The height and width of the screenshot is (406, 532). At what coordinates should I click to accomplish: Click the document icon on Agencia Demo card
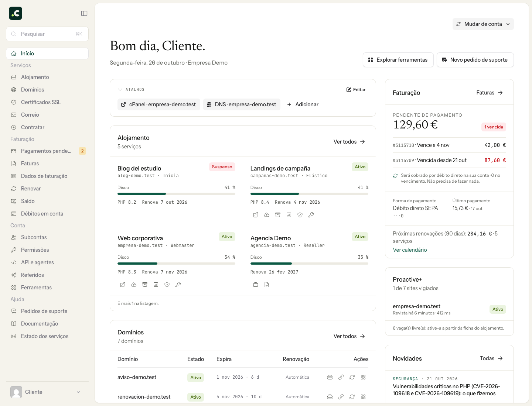point(267,285)
